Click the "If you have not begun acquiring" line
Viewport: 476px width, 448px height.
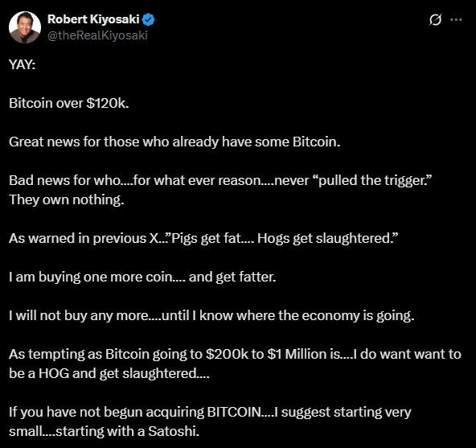pos(210,412)
